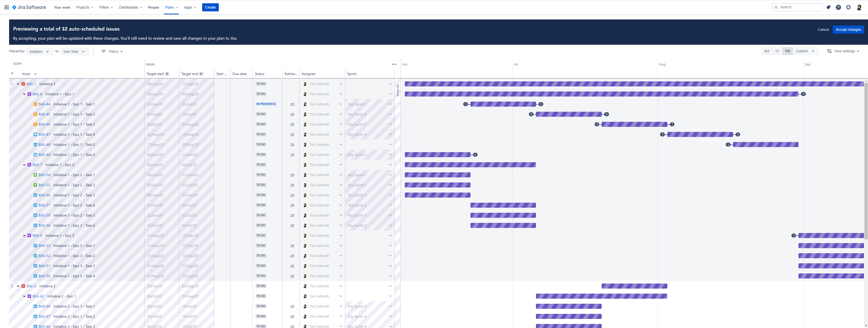Collapse the BAS-7 Epic 2 row
Screen dimensions: 868x328
24,165
